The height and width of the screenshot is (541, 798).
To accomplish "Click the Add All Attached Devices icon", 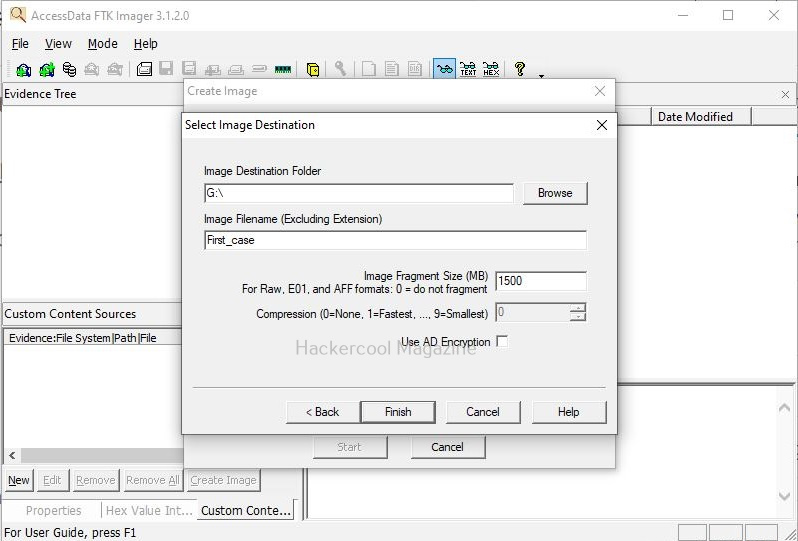I will 46,69.
